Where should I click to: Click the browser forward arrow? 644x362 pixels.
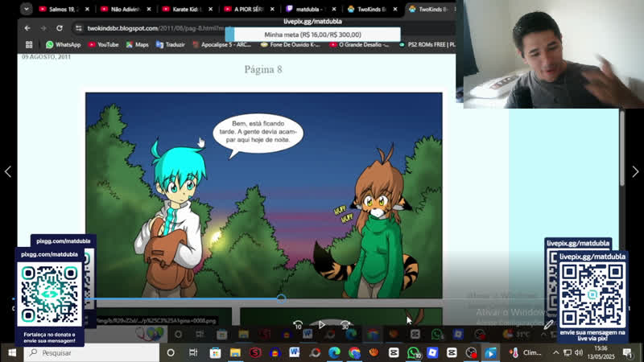click(43, 28)
